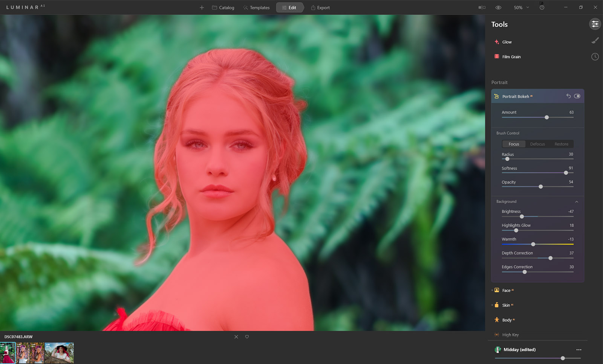Favorite the photo with heart icon
Image resolution: width=603 pixels, height=364 pixels.
[247, 337]
